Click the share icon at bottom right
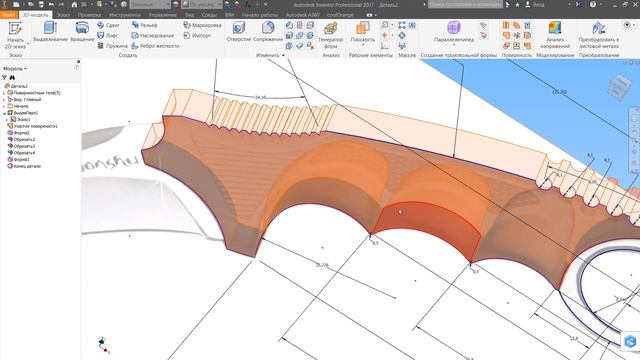This screenshot has width=640, height=360. (630, 341)
